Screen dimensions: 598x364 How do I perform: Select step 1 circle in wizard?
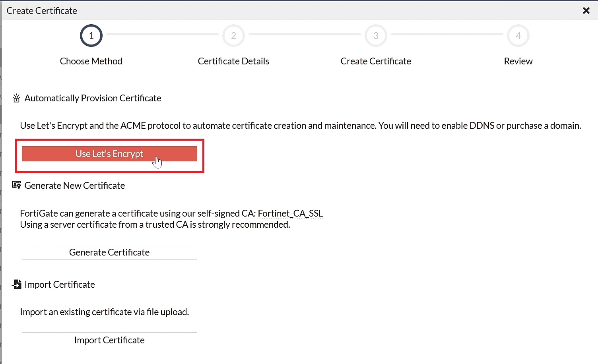pyautogui.click(x=91, y=36)
